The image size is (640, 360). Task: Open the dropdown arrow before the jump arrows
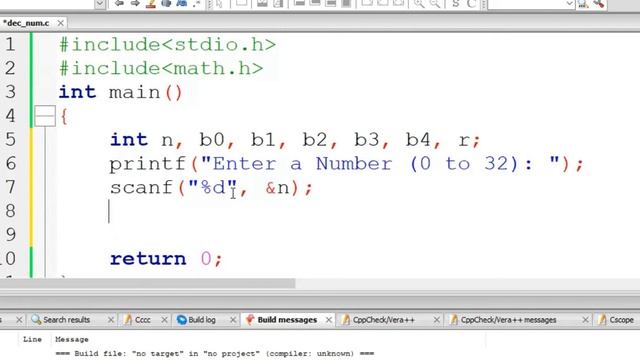100,4
